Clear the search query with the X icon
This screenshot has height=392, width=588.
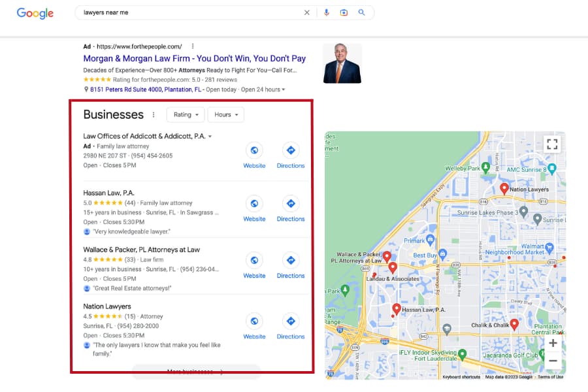click(307, 12)
